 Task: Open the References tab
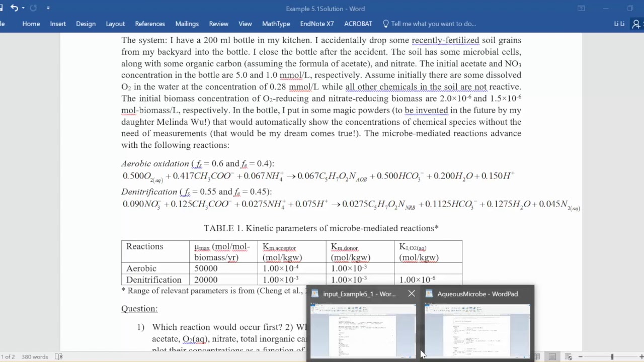[x=150, y=24]
